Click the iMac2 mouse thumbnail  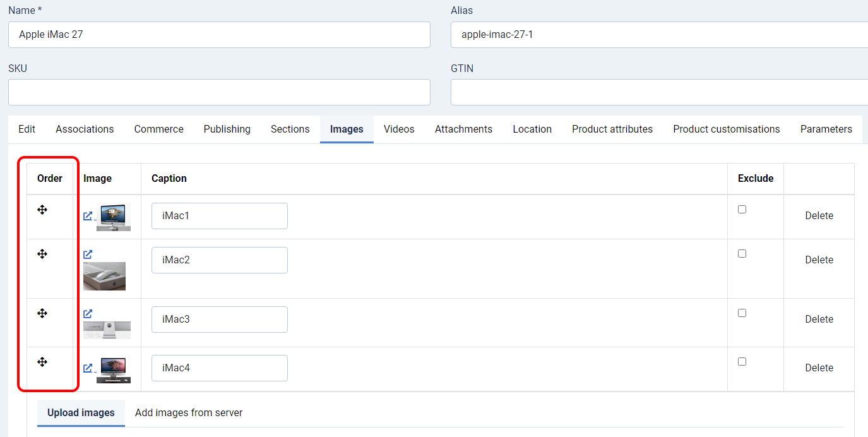104,276
